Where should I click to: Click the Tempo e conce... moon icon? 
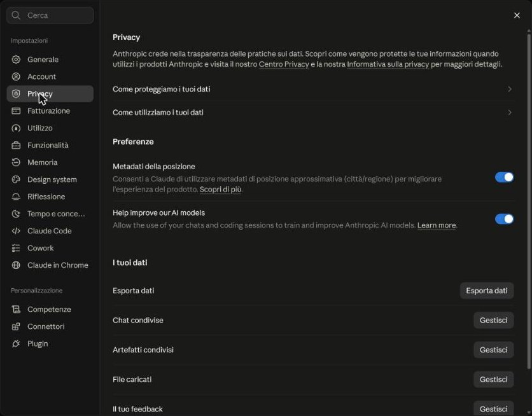[x=16, y=214]
